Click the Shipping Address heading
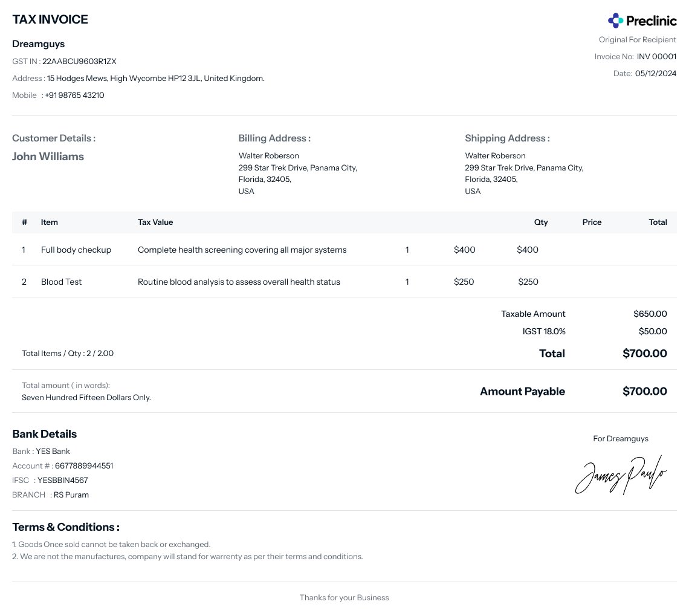This screenshot has height=616, width=689. (507, 138)
